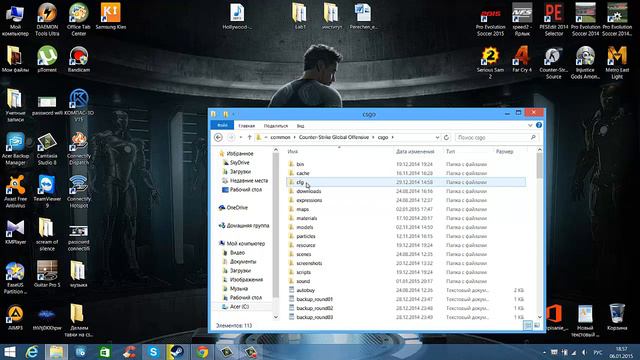Open the address bar history dropdown
Image resolution: width=640 pixels, height=360 pixels.
(437, 138)
